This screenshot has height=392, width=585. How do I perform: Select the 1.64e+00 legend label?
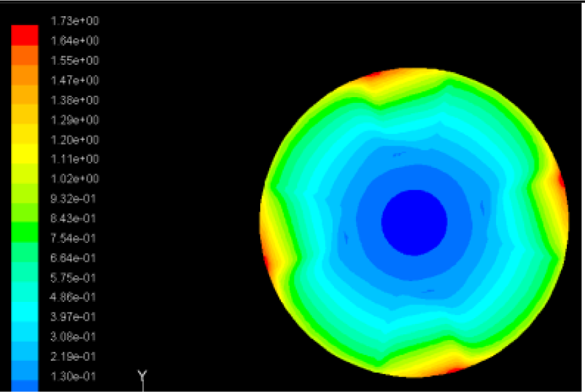pyautogui.click(x=75, y=41)
